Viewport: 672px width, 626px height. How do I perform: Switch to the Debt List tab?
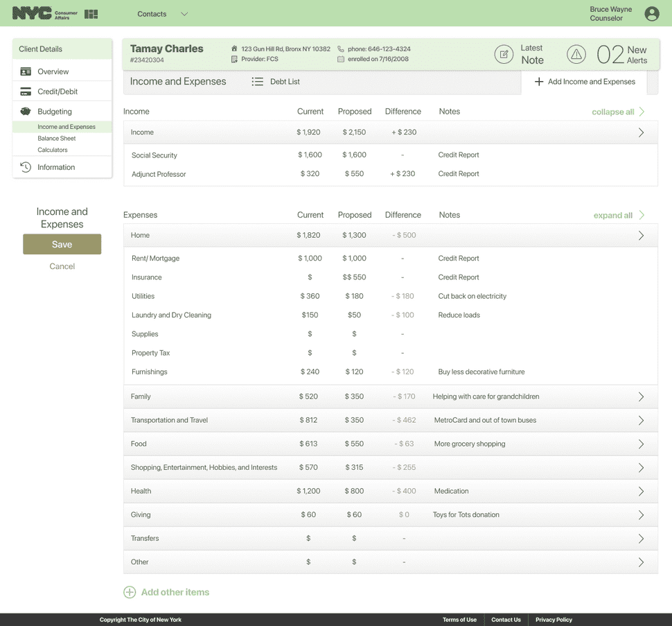pos(276,82)
